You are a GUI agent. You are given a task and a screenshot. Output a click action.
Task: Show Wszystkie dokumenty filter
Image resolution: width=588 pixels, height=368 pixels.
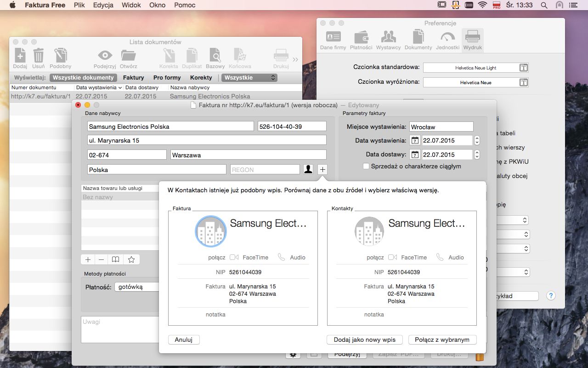[x=83, y=78]
